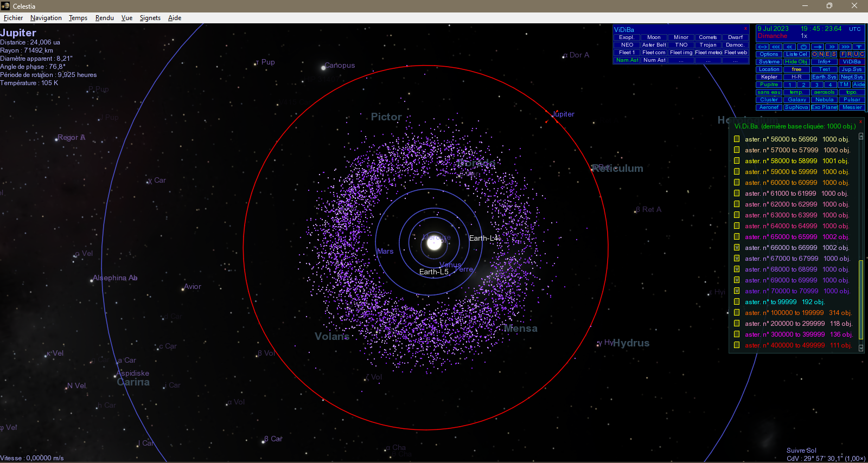Click the single right arrow real-time icon
This screenshot has width=868, height=463.
818,47
